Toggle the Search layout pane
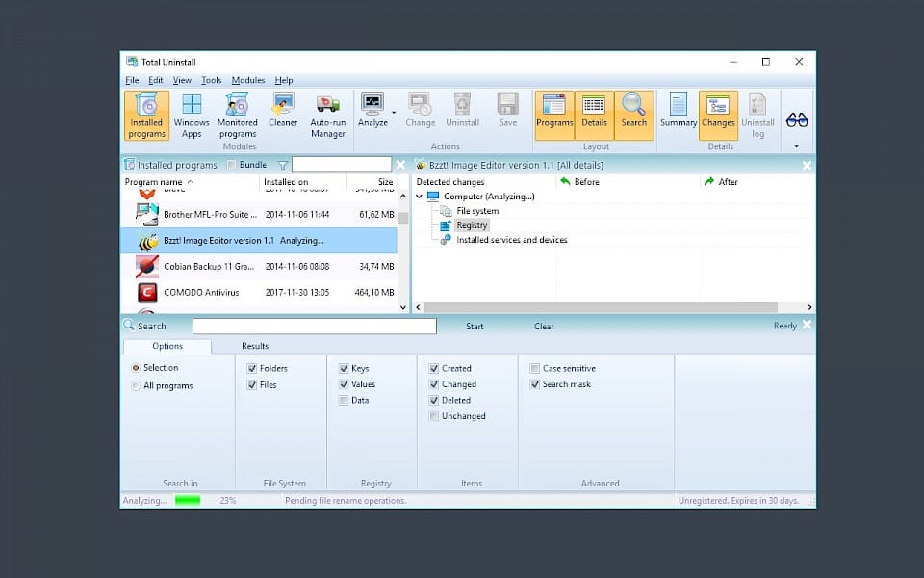This screenshot has height=578, width=924. point(634,115)
